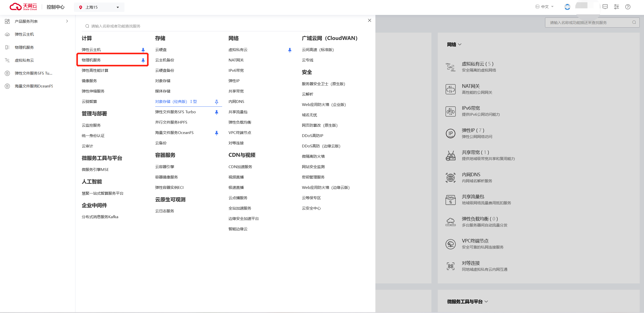The image size is (644, 313).
Task: Open 弹性文件服务SFS Tu... sidebar item
Action: [x=34, y=73]
